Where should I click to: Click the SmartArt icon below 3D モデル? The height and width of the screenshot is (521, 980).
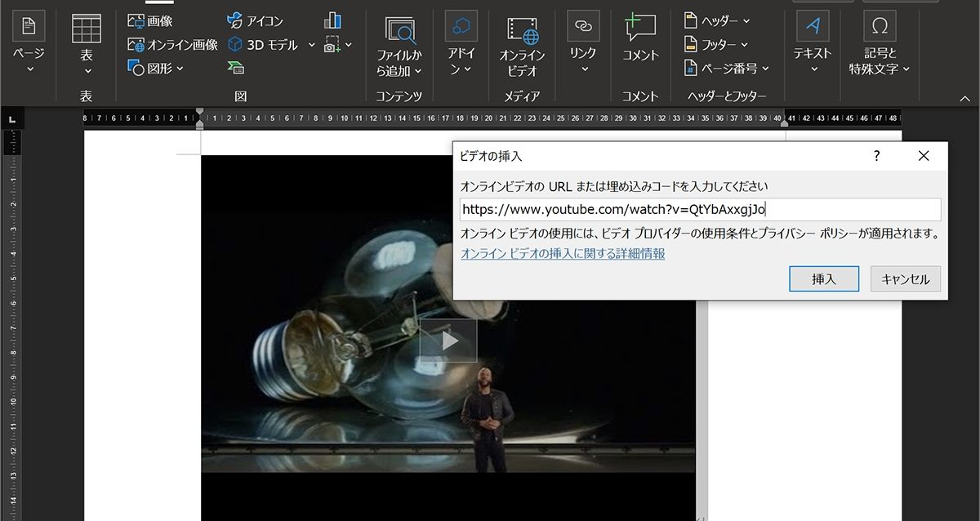coord(235,68)
